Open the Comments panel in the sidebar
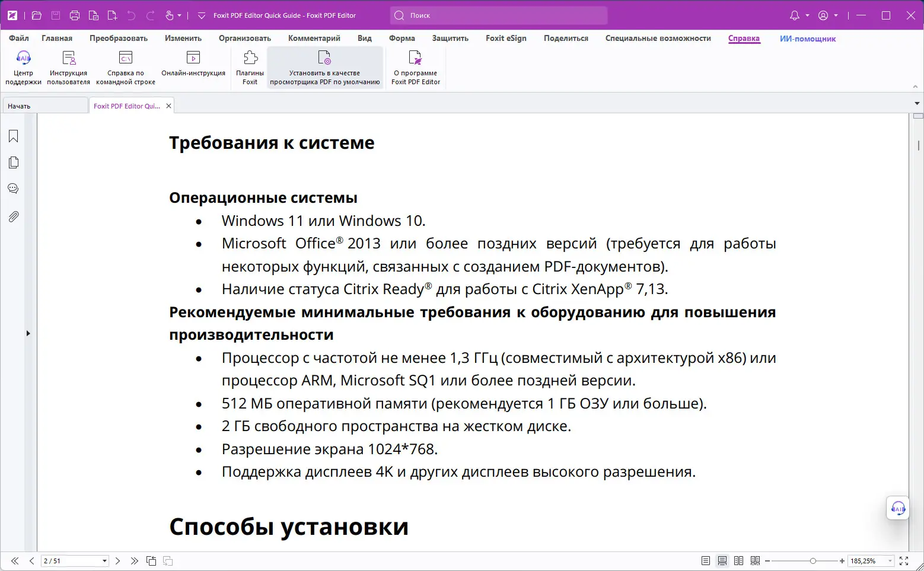 pyautogui.click(x=13, y=188)
